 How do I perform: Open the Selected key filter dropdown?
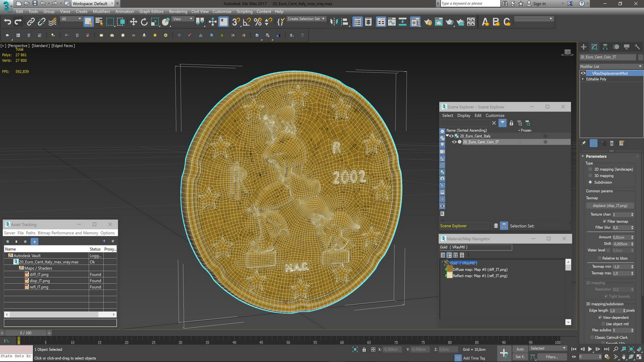[548, 349]
